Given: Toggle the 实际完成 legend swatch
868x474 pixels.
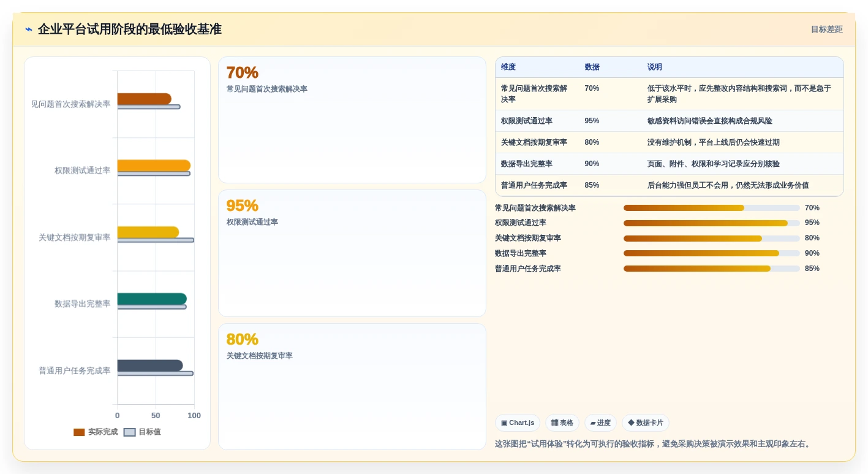Looking at the screenshot, I should point(79,432).
